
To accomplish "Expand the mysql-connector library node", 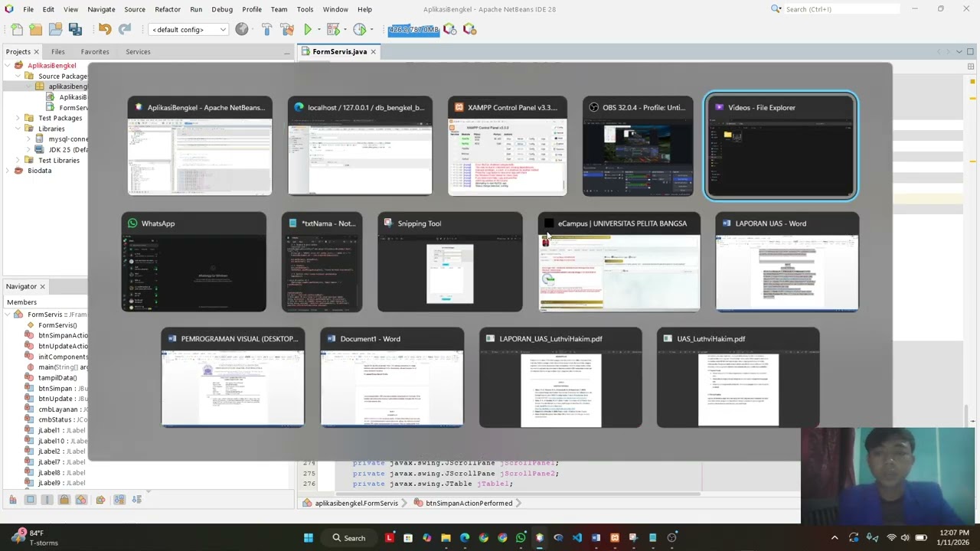I will pyautogui.click(x=29, y=139).
